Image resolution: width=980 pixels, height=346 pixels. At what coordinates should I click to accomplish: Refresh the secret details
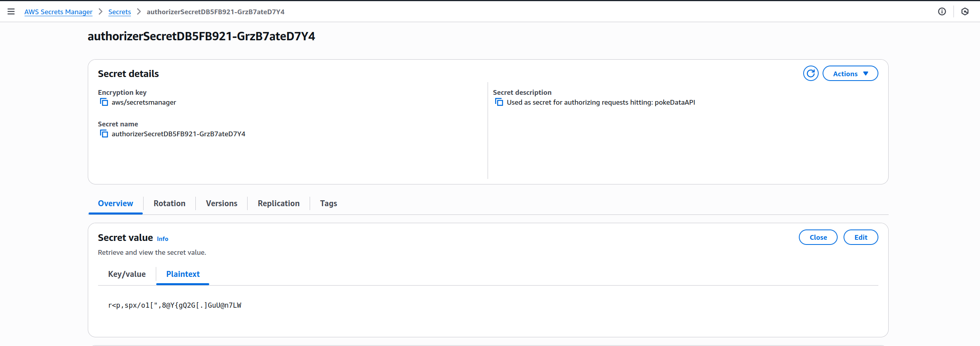[811, 73]
